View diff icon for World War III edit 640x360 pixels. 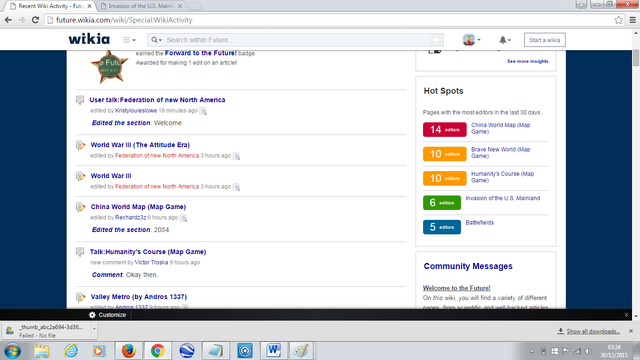(x=236, y=187)
